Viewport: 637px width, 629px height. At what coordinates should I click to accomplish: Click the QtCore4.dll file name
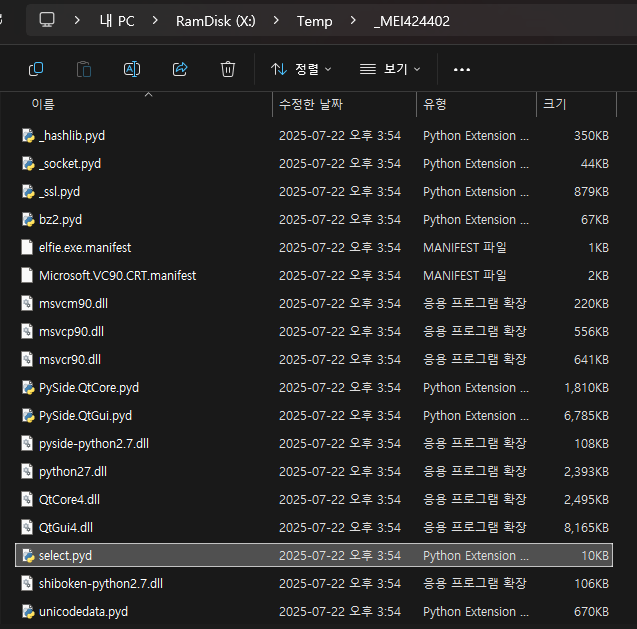[69, 499]
